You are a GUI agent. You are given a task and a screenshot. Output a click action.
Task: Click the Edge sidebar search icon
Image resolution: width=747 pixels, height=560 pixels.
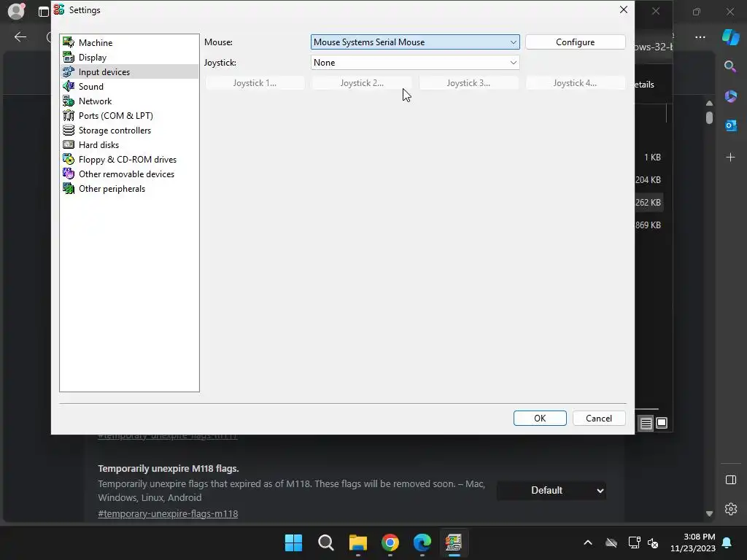[x=730, y=66]
